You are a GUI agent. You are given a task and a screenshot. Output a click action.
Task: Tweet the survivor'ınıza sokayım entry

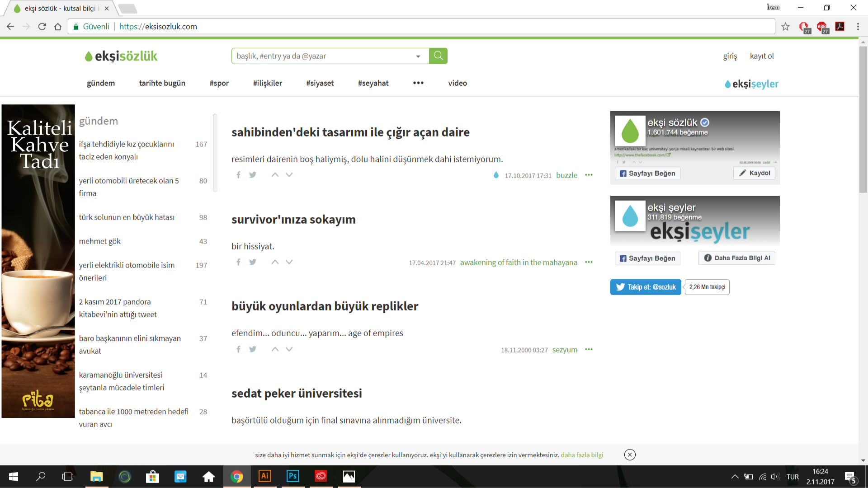coord(253,262)
